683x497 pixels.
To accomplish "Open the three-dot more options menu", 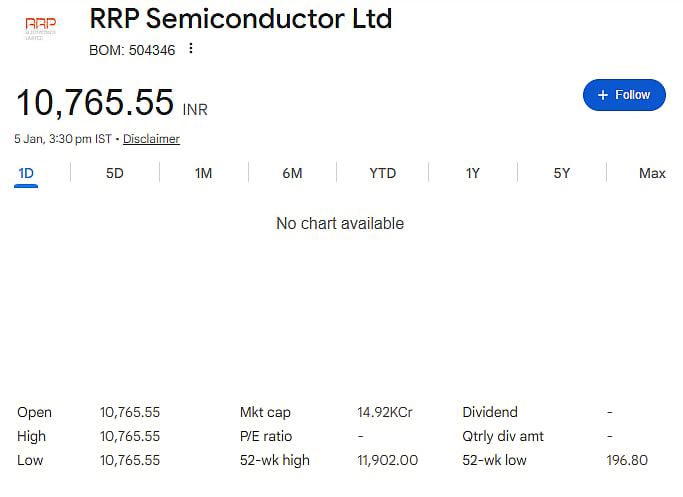I will click(191, 49).
